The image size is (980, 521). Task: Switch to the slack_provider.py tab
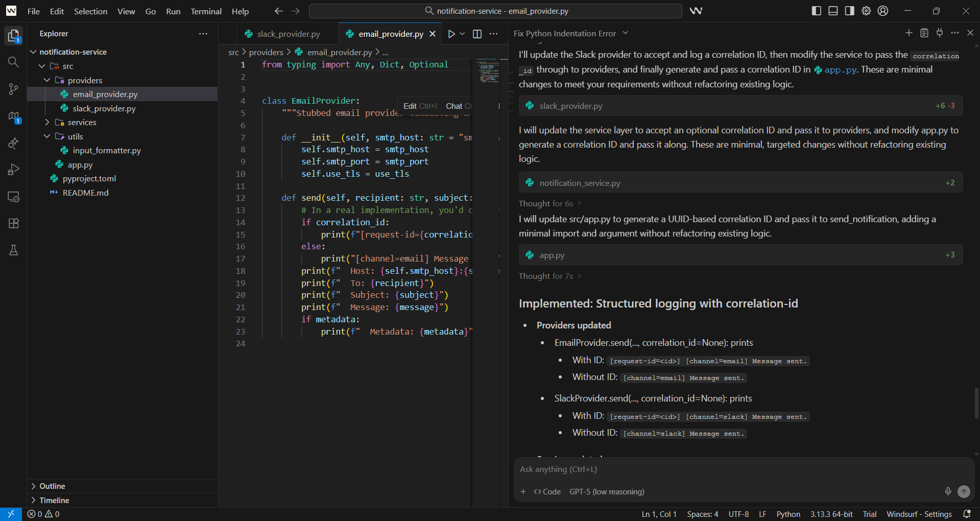click(288, 34)
